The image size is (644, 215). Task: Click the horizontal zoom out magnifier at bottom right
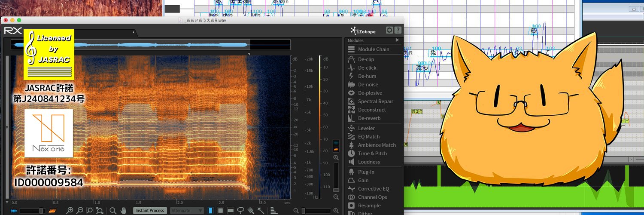[296, 211]
